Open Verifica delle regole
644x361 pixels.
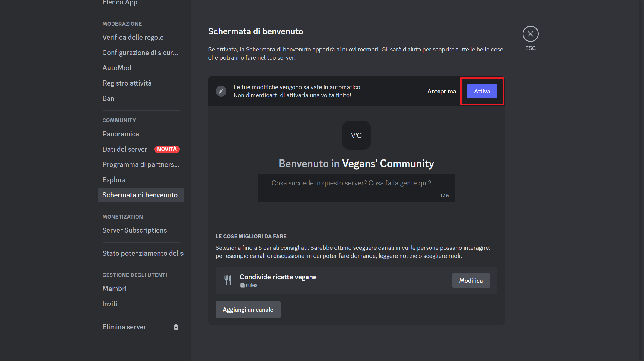coord(133,37)
